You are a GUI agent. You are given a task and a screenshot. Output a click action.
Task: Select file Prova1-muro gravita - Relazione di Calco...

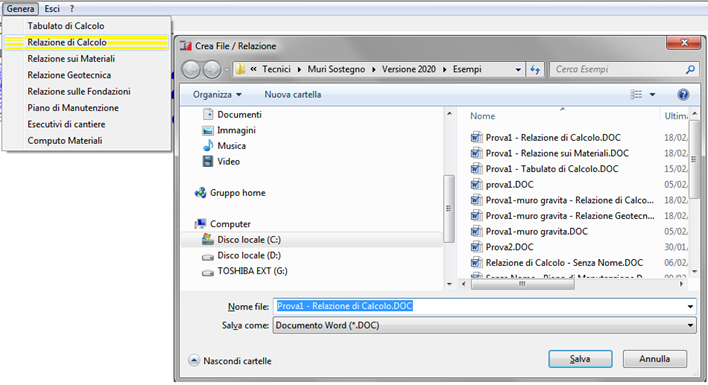(x=569, y=200)
